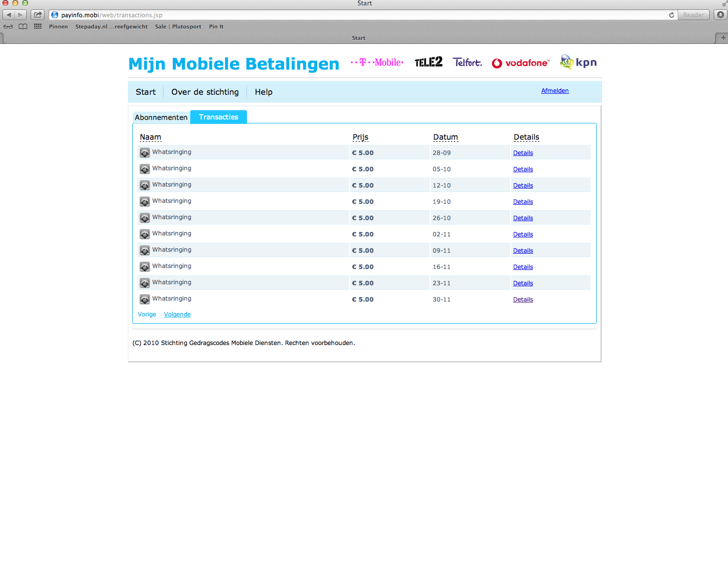Open the Downloads arrow icon
The image size is (728, 577).
[720, 15]
